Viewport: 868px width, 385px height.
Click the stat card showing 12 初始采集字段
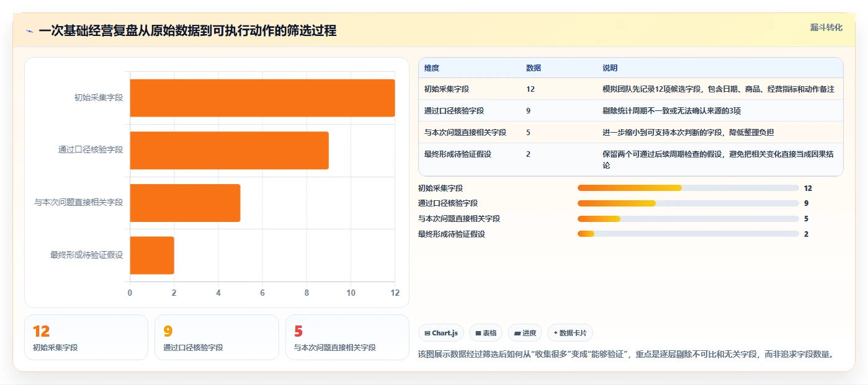click(x=86, y=337)
